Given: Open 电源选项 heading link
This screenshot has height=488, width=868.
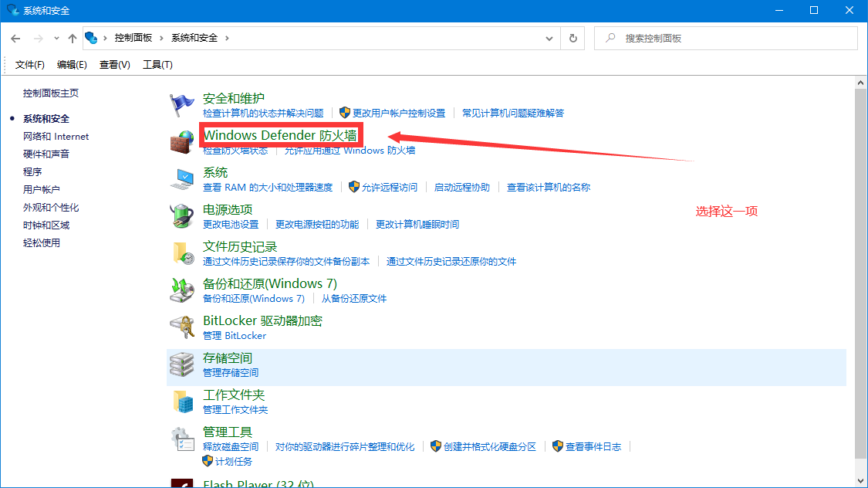Looking at the screenshot, I should click(228, 209).
